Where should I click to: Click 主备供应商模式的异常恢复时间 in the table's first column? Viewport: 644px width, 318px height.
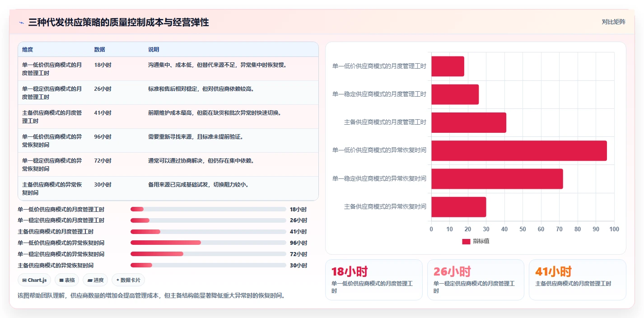(52, 189)
